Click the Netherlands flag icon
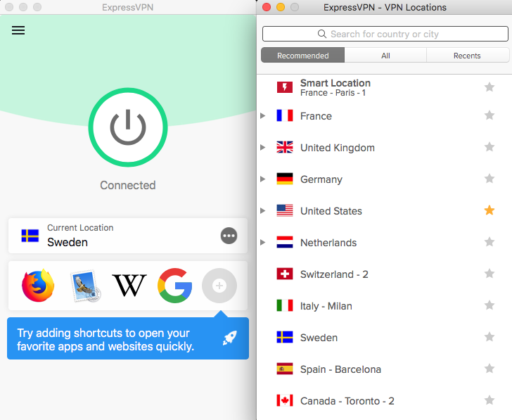 [285, 242]
